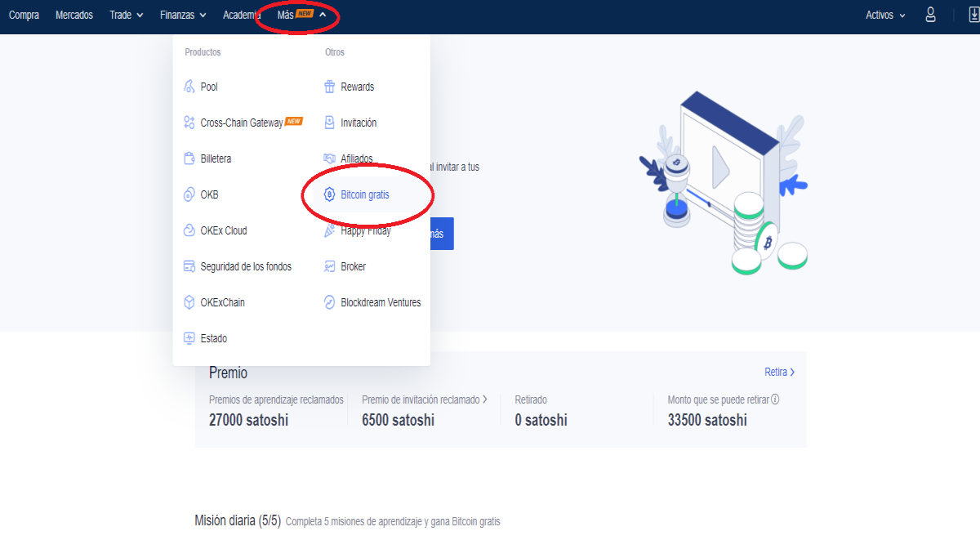The width and height of the screenshot is (980, 549).
Task: Click the 6500 satoshi invitation reward value
Action: pos(398,420)
